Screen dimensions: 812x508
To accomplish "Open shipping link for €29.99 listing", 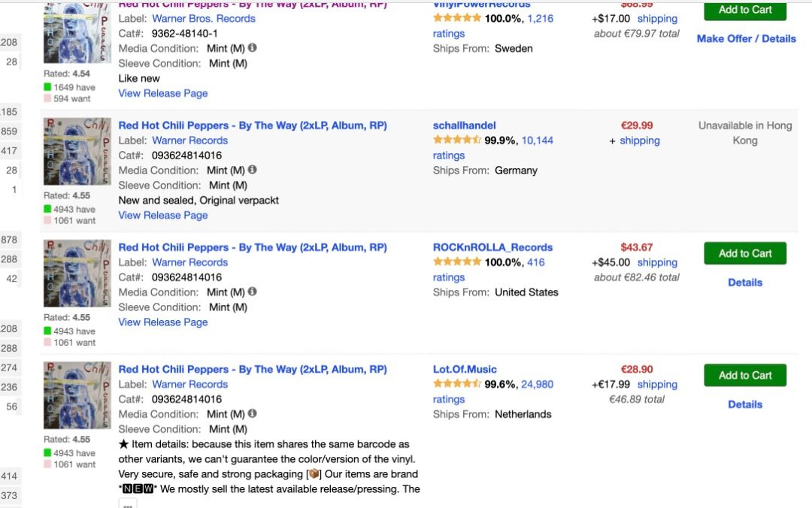I will pyautogui.click(x=640, y=141).
